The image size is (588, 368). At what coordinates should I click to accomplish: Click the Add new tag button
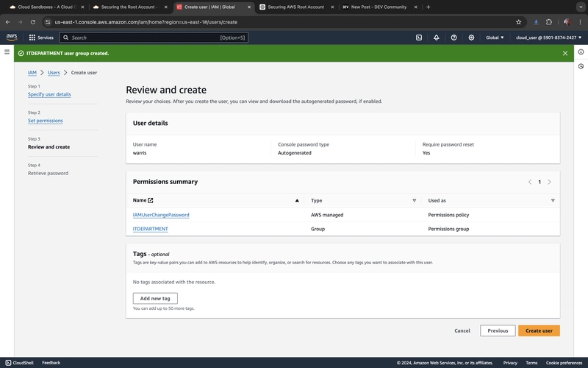[155, 299]
